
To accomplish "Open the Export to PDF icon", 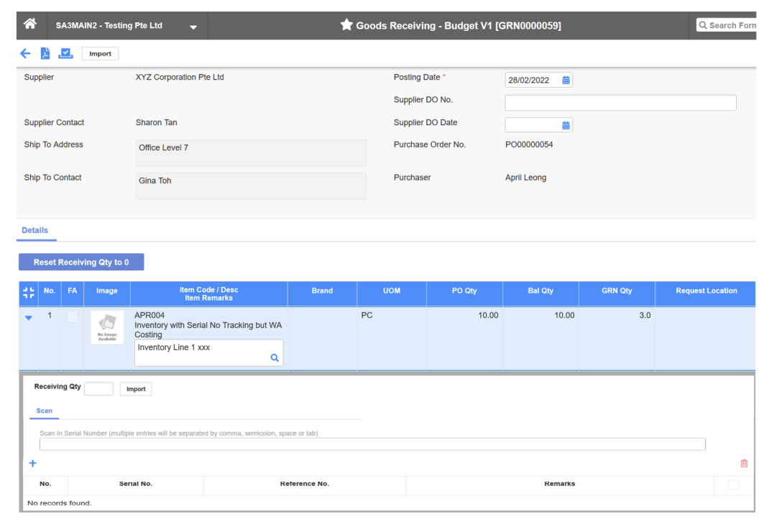I will [x=45, y=53].
